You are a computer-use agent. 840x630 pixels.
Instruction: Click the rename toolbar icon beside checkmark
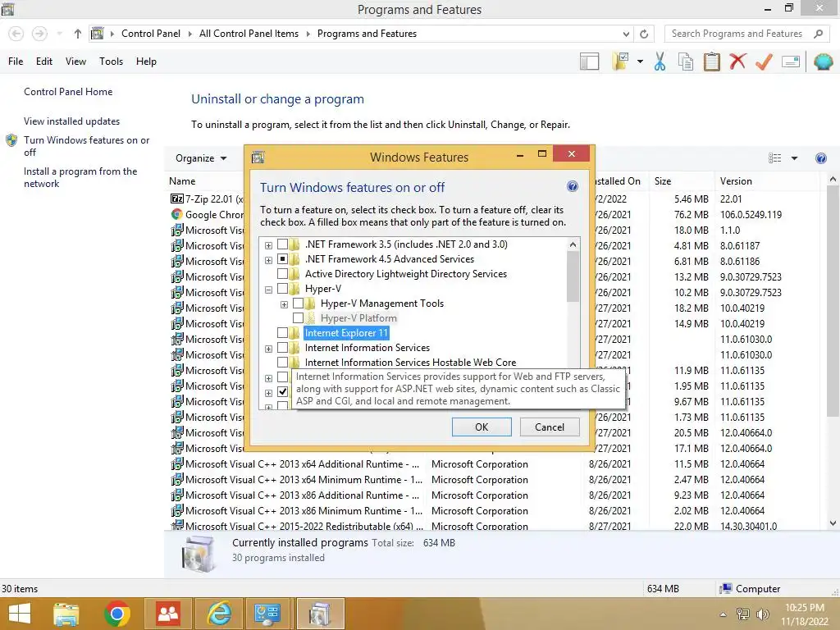791,62
